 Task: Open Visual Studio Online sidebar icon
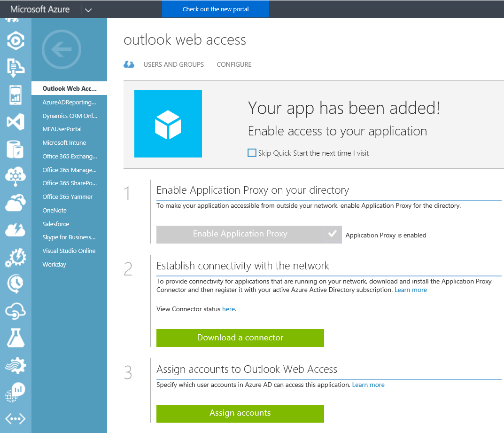(16, 122)
